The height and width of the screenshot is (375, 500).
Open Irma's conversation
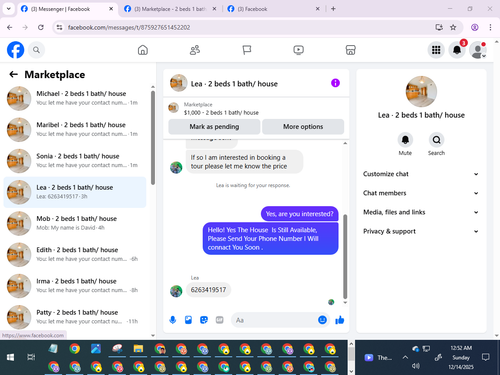pyautogui.click(x=75, y=286)
